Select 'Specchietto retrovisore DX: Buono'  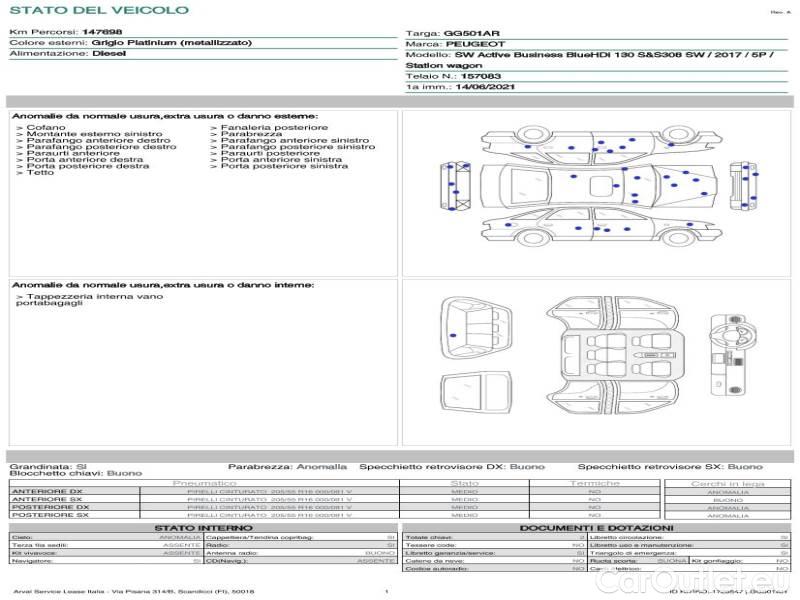(x=452, y=466)
